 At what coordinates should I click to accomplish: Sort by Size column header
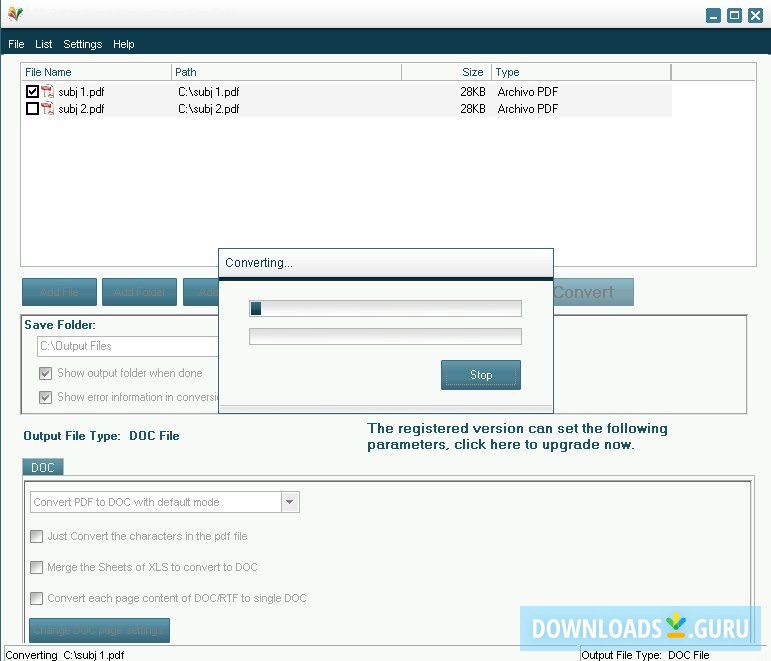point(446,72)
